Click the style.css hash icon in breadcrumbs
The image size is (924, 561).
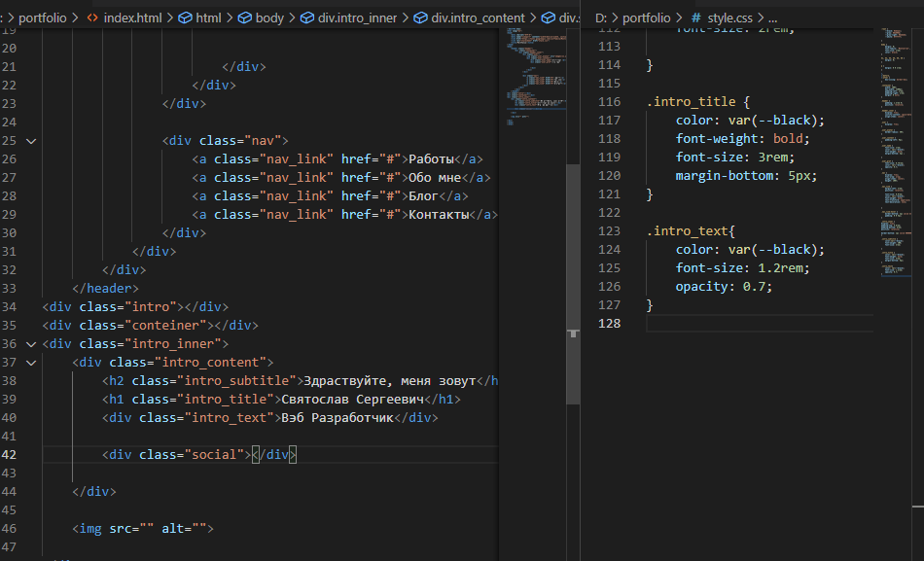pos(695,18)
